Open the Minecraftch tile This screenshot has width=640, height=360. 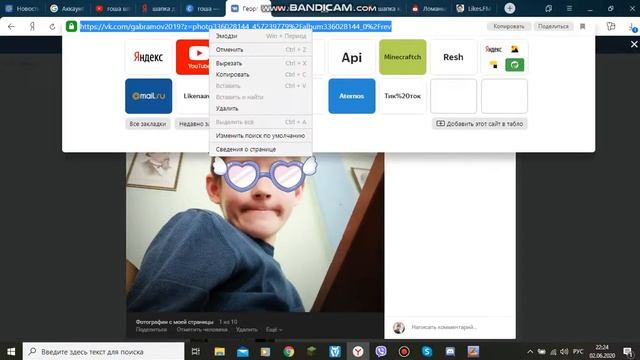(402, 57)
